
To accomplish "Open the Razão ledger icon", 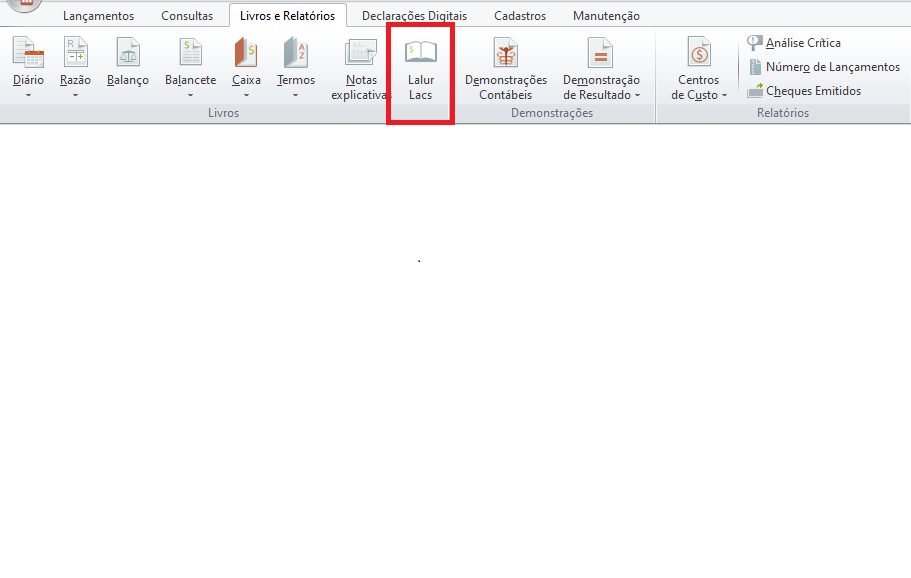I will click(76, 52).
